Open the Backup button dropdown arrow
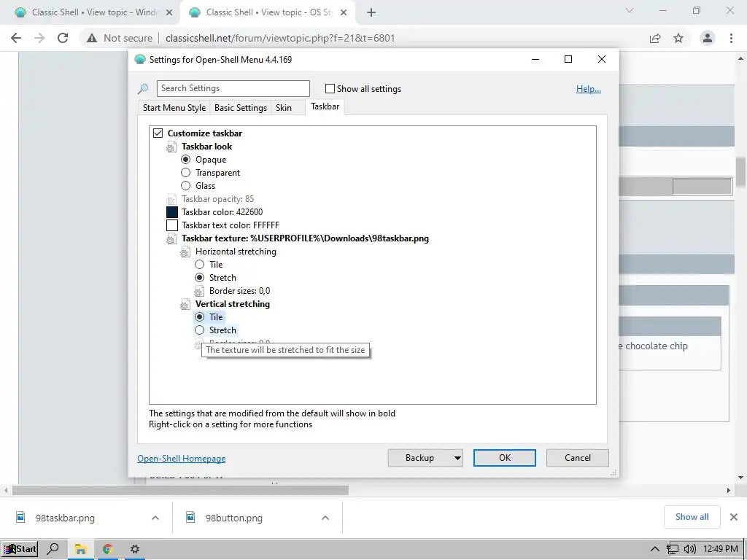747x560 pixels. (457, 458)
